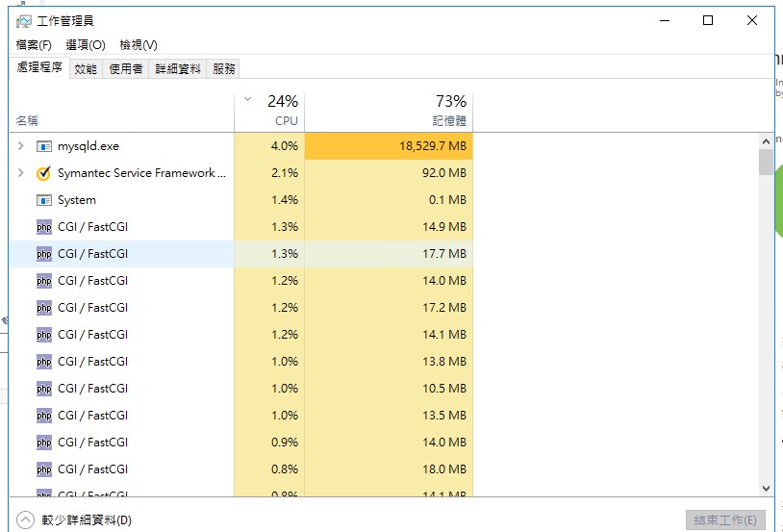Sort processes by the 記憶體 column header
This screenshot has height=532, width=783.
[448, 121]
